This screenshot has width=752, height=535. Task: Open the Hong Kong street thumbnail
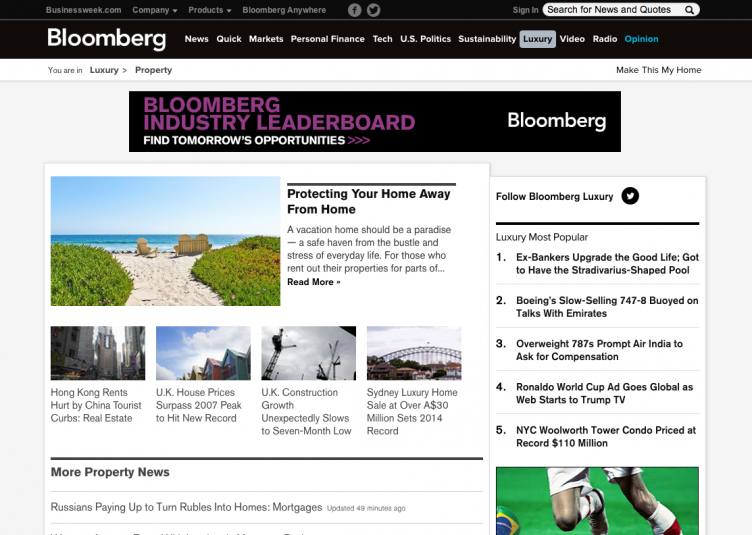click(x=98, y=353)
